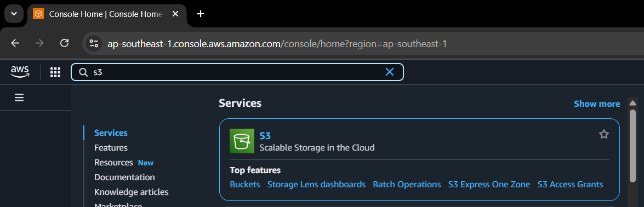644x207 pixels.
Task: Open the AWS services grid menu
Action: tap(55, 72)
